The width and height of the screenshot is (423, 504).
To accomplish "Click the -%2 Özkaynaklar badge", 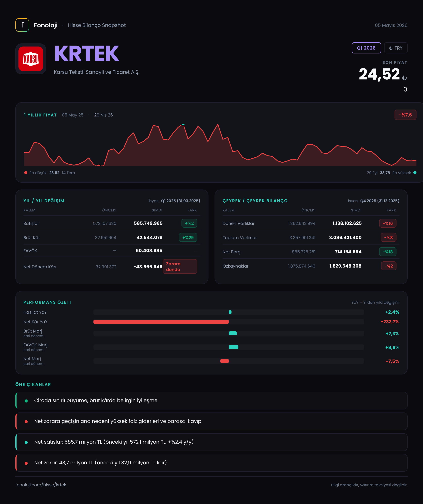I will tap(389, 266).
